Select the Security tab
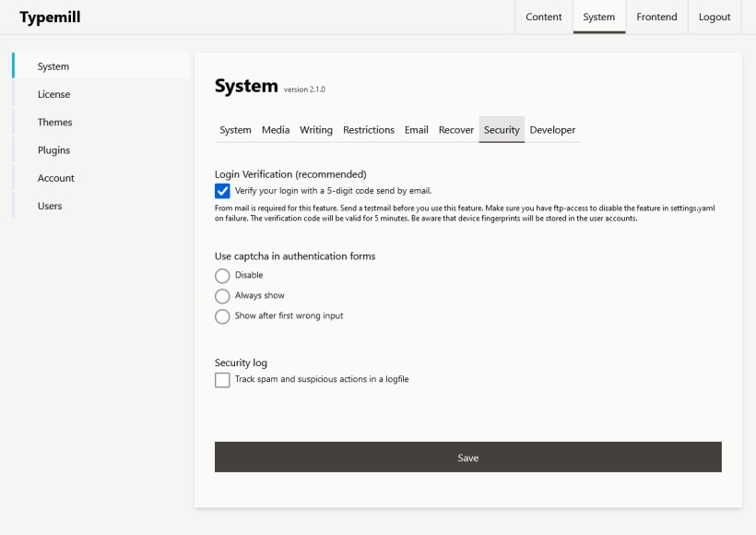 502,130
